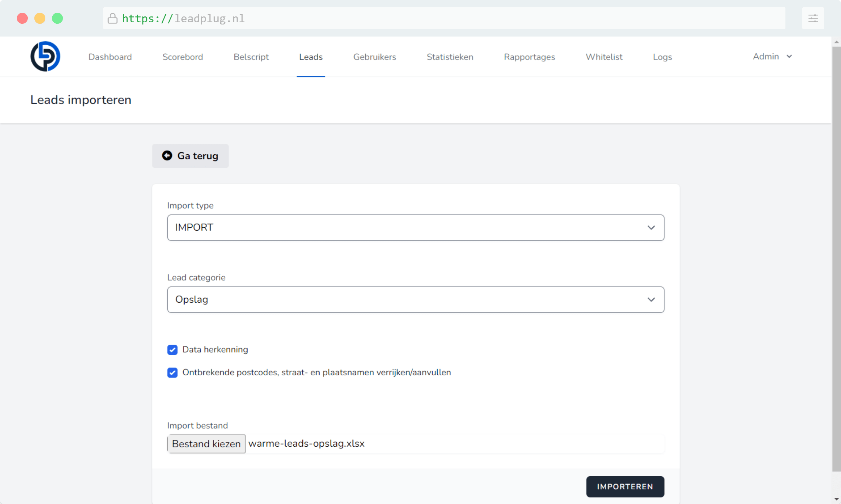The height and width of the screenshot is (504, 841).
Task: Switch to the Statistieken tab
Action: click(450, 57)
